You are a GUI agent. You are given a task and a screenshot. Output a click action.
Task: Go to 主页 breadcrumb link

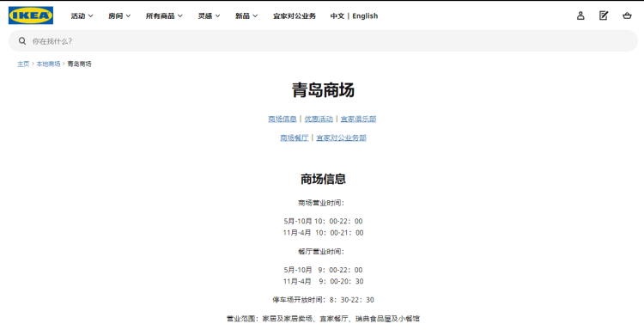23,64
